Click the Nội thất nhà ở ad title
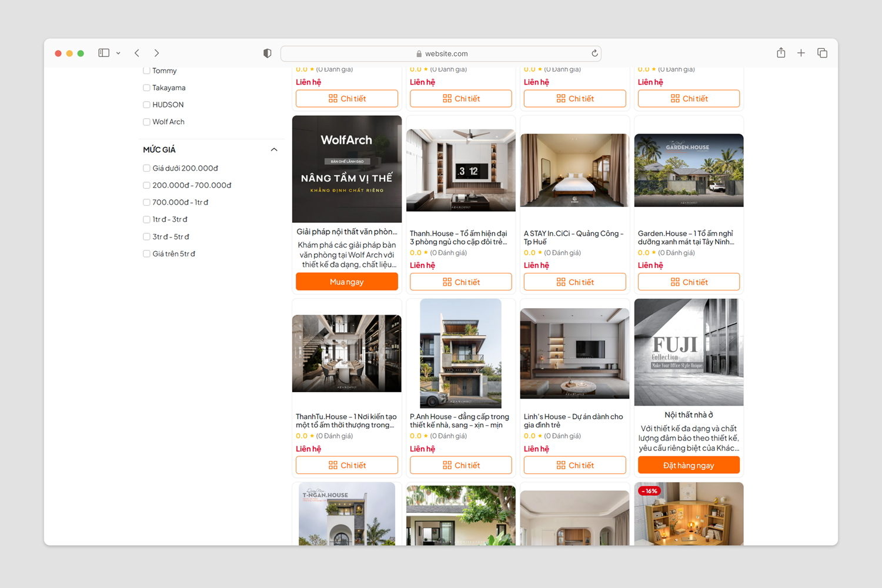The height and width of the screenshot is (588, 882). point(689,415)
